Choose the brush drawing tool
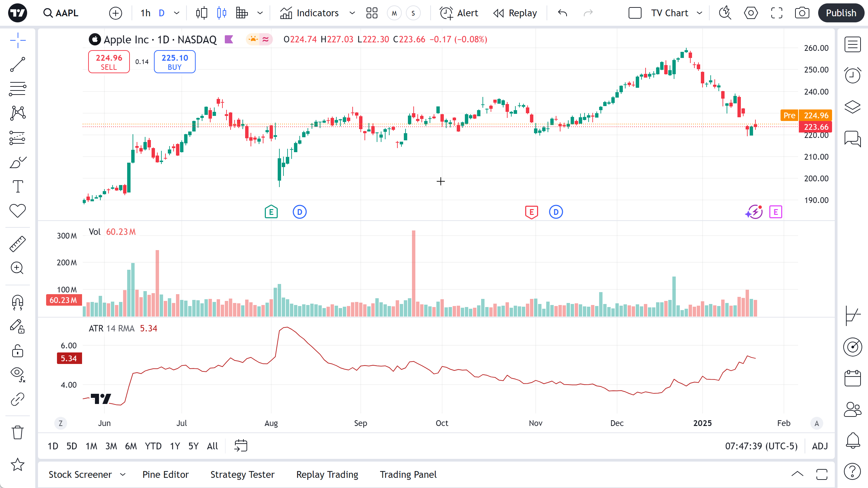Screen dimensions: 868x488 18,162
